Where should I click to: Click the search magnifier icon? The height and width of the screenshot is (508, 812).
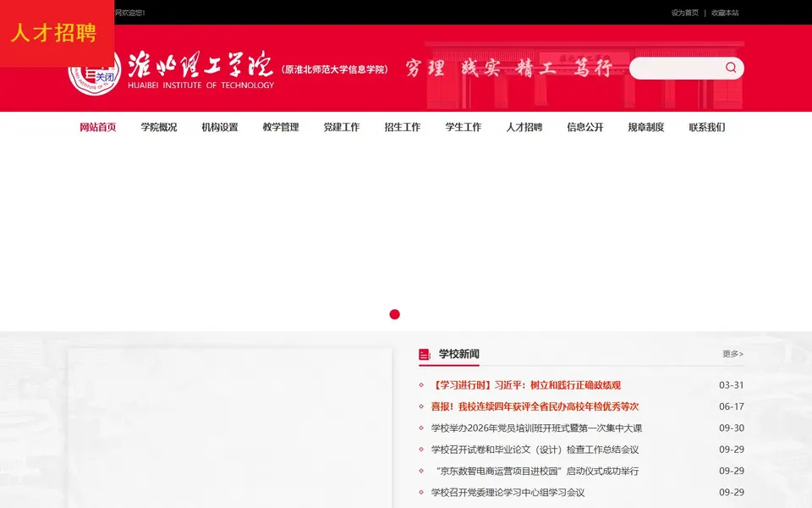click(731, 68)
